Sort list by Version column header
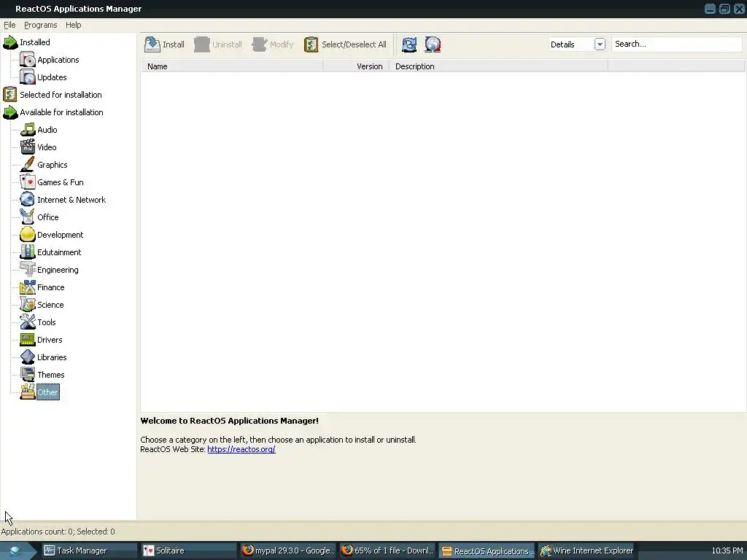747x560 pixels. coord(356,66)
